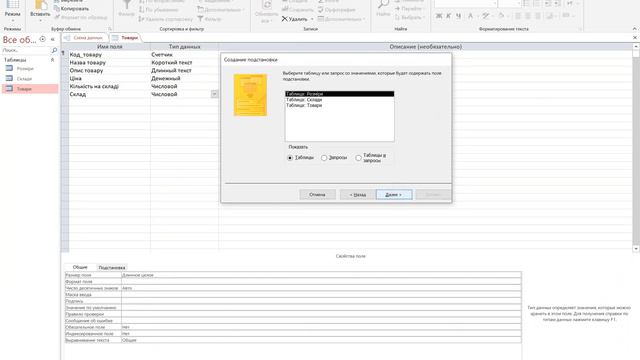Click the Отмена button in the wizard
The height and width of the screenshot is (360, 640).
click(317, 195)
